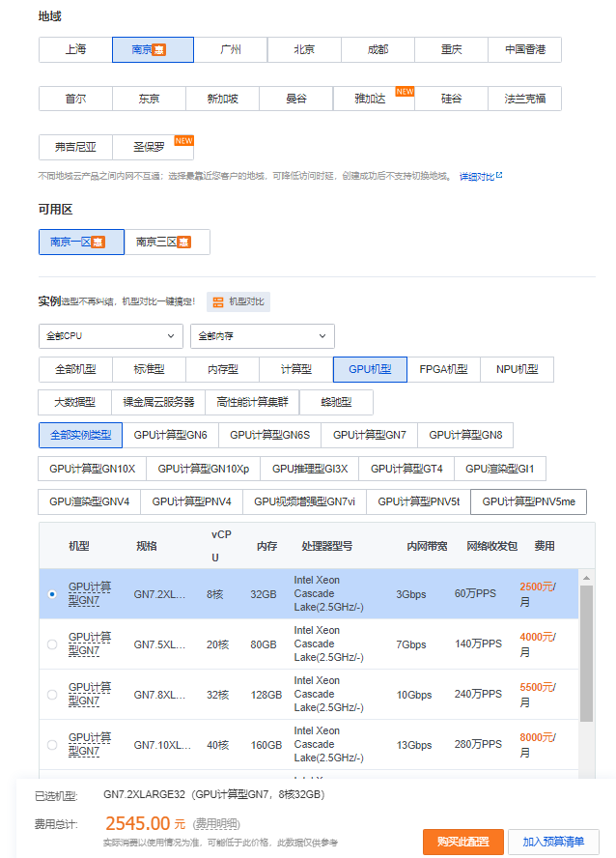
Task: Choose the 东京 region
Action: pos(150,100)
